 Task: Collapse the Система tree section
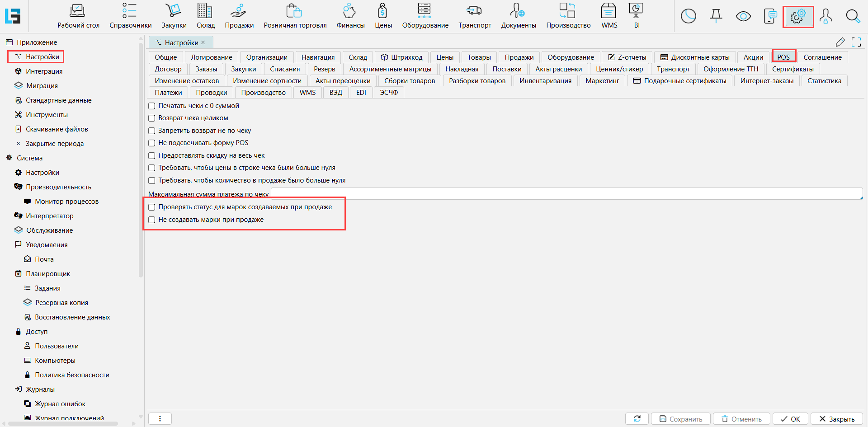(9, 158)
